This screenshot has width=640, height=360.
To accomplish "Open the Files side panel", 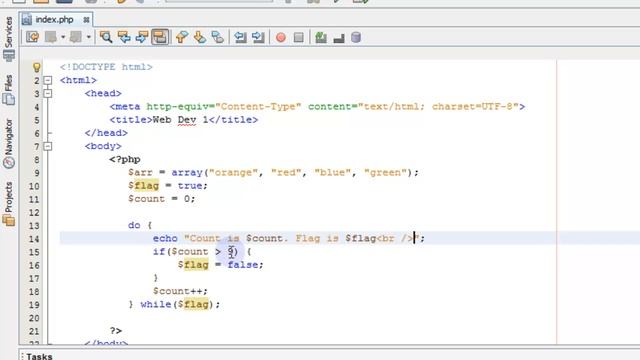I will point(9,90).
